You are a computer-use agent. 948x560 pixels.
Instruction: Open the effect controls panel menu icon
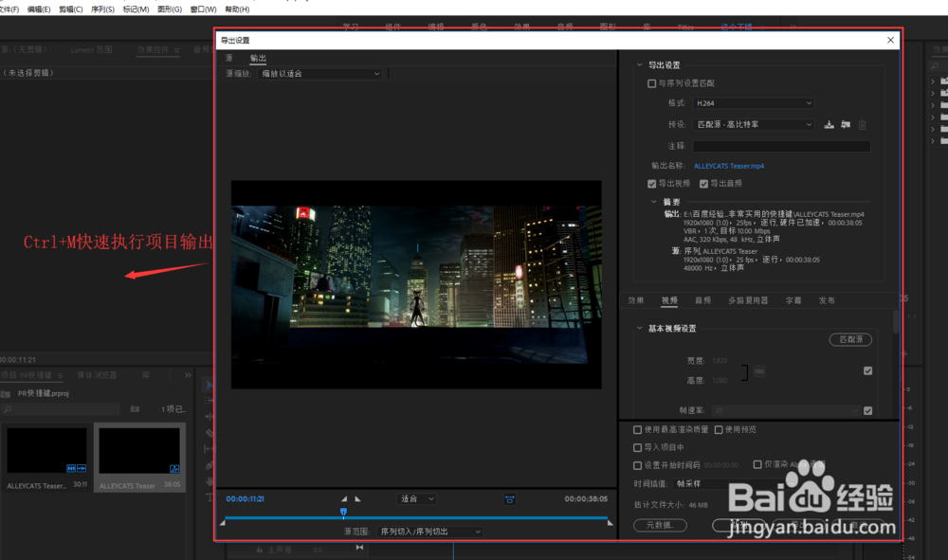[176, 50]
